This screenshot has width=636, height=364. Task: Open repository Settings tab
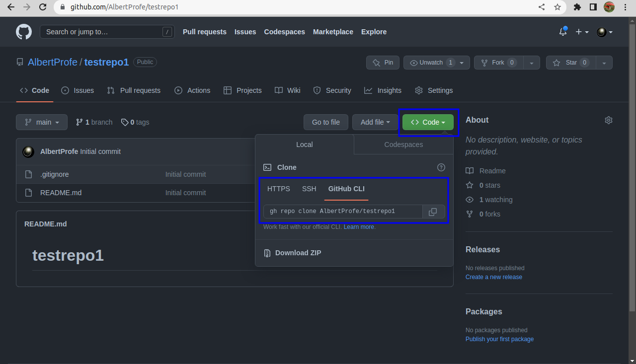pyautogui.click(x=434, y=90)
